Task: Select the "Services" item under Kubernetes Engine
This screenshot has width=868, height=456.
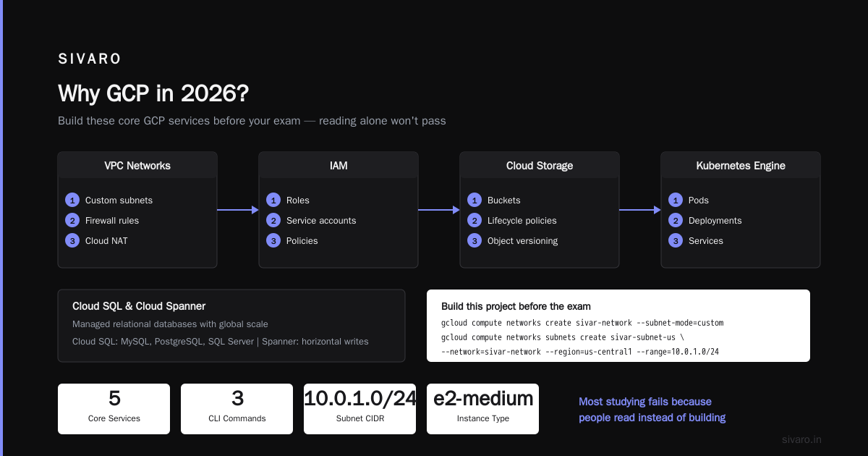Action: (706, 241)
